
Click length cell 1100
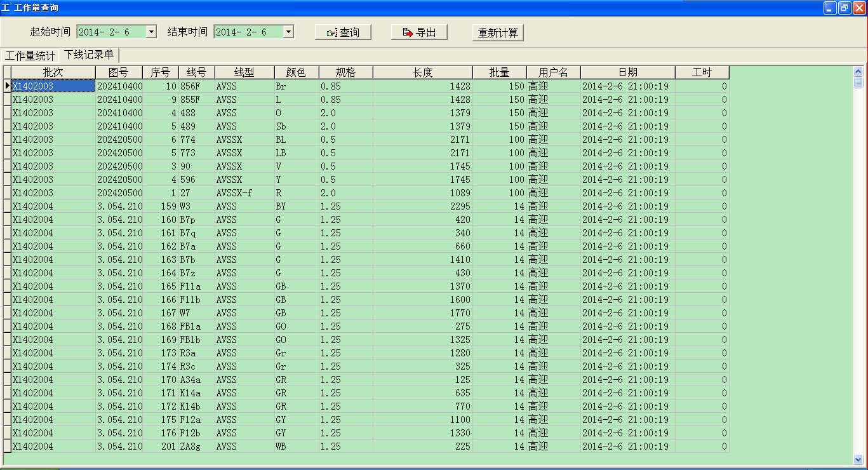[x=423, y=419]
